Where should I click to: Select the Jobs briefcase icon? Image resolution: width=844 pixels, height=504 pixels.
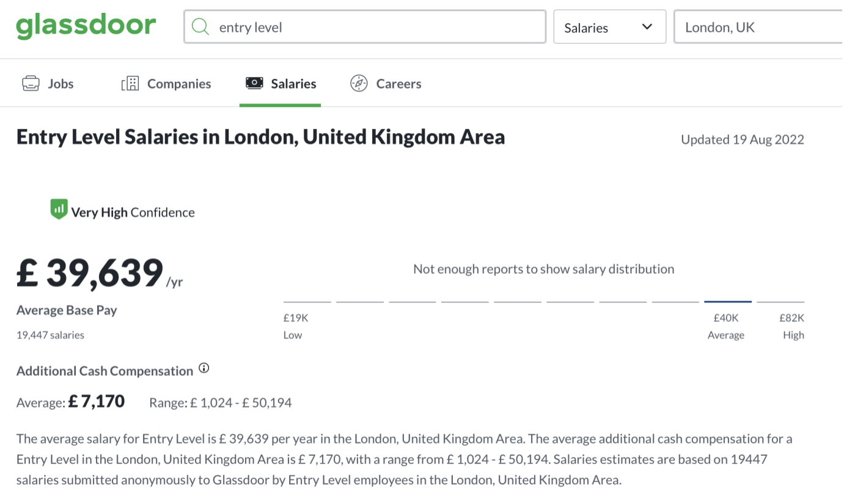(x=29, y=82)
